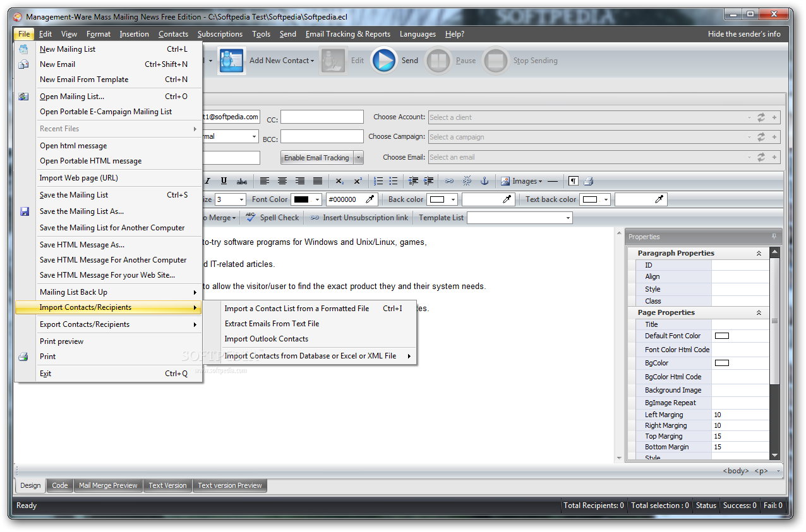Open the Back color dropdown arrow

click(x=453, y=199)
